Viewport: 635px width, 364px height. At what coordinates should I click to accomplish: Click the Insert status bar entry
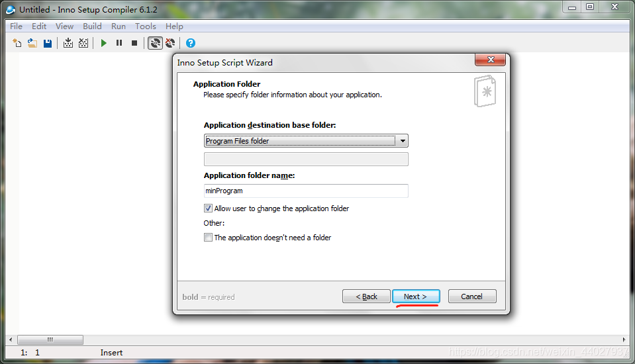[x=111, y=353]
